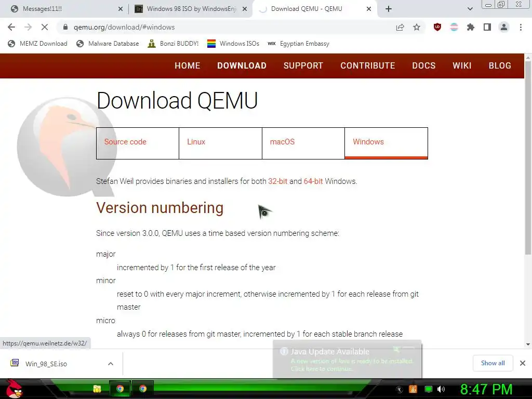Click the 8:47 PM taskbar clock

pos(486,389)
